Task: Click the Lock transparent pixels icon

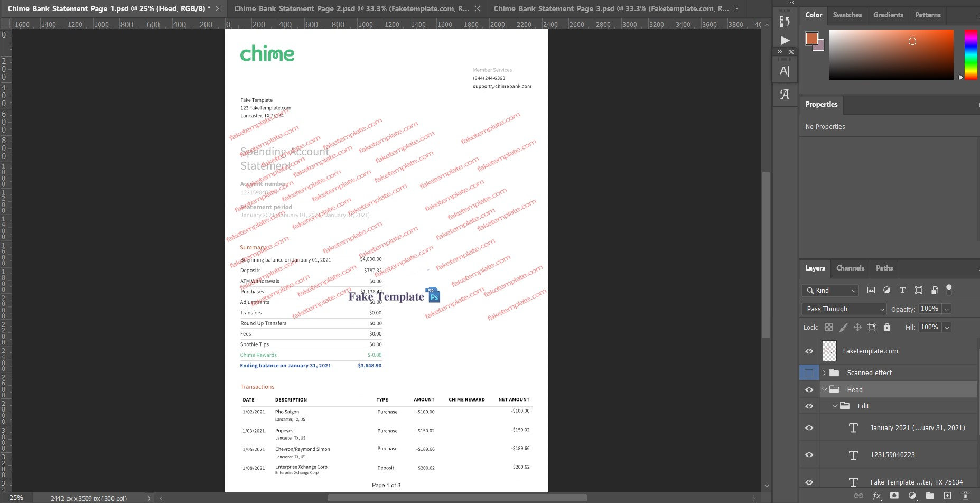Action: (829, 327)
